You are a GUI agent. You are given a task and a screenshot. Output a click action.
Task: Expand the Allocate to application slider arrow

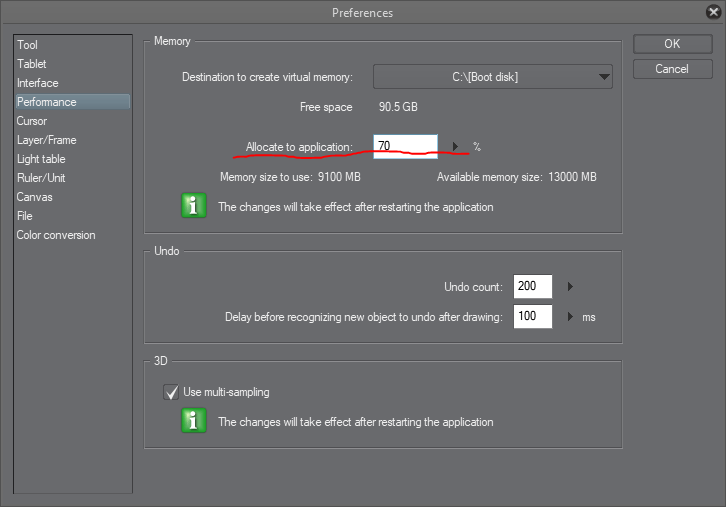455,147
